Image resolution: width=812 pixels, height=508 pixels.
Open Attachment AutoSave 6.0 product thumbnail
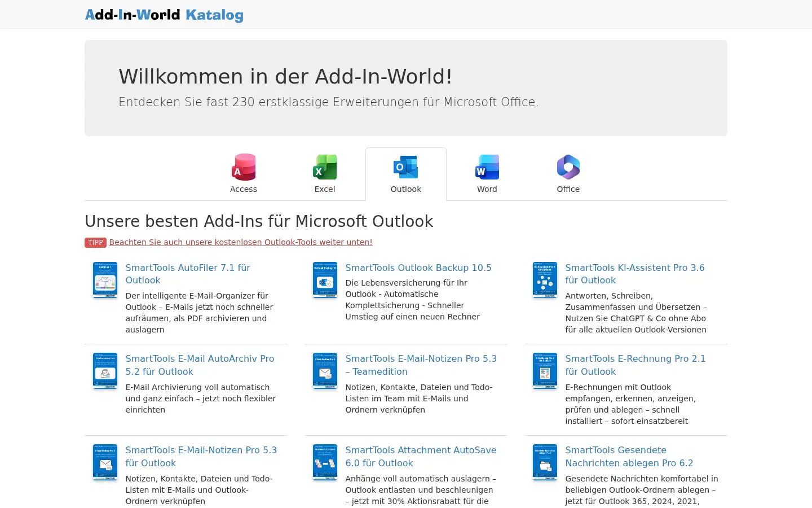point(325,462)
